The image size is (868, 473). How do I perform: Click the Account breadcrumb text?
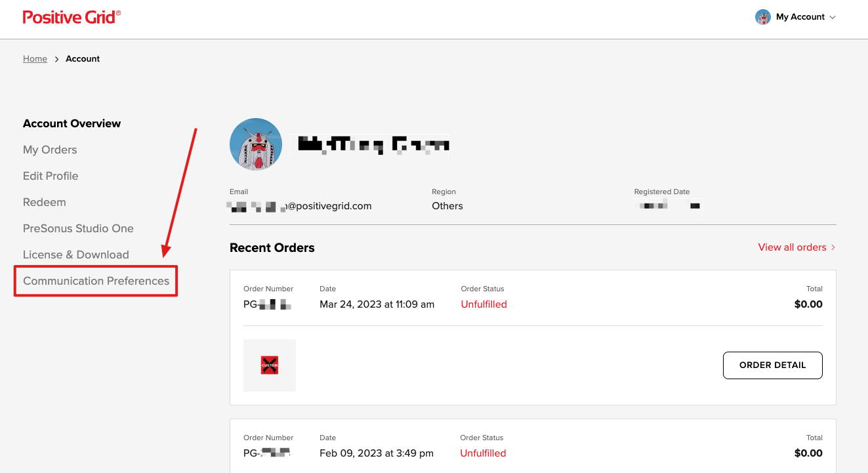83,58
